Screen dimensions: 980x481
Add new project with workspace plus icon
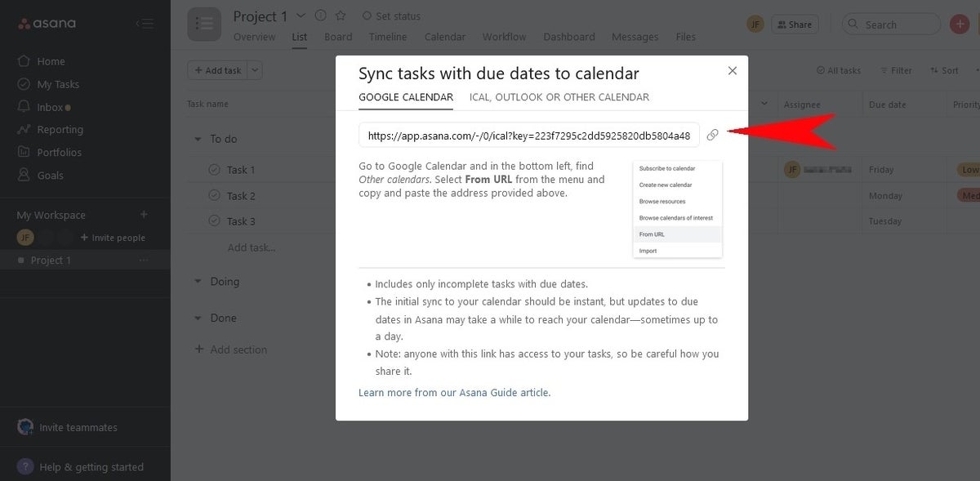(144, 215)
